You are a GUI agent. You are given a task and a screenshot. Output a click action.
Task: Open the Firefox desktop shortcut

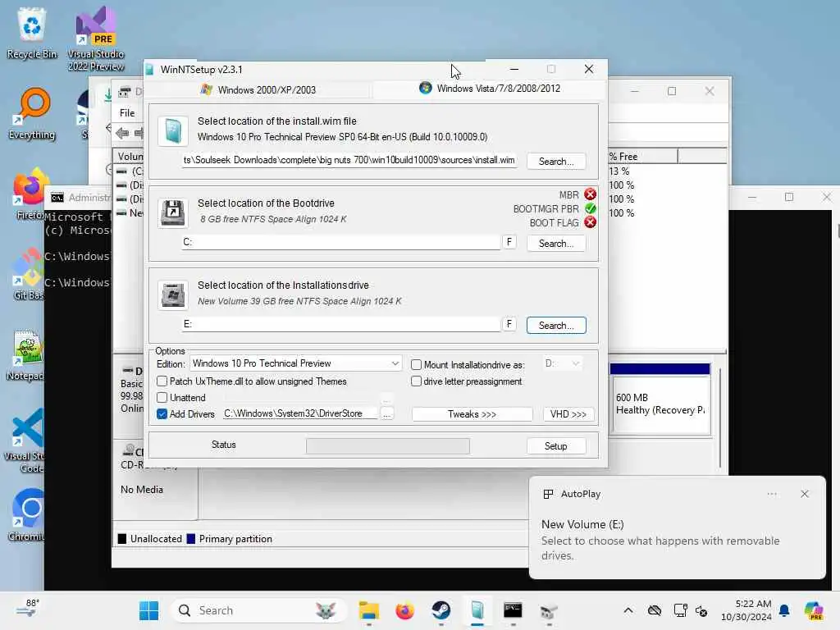(x=30, y=194)
